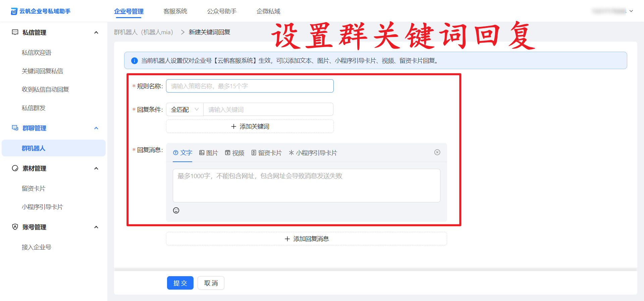Collapse the 素材管理 section chevron
Viewport: 644px width, 301px height.
(x=96, y=168)
